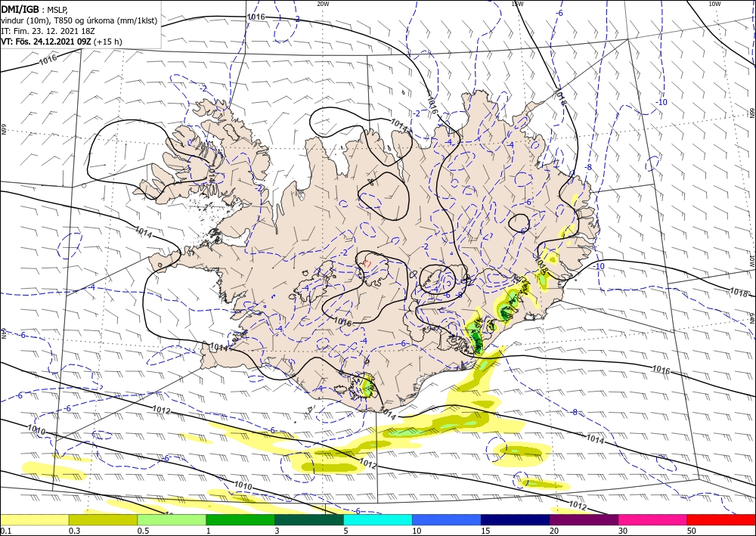Click the '0.1' legend value

tap(5, 531)
